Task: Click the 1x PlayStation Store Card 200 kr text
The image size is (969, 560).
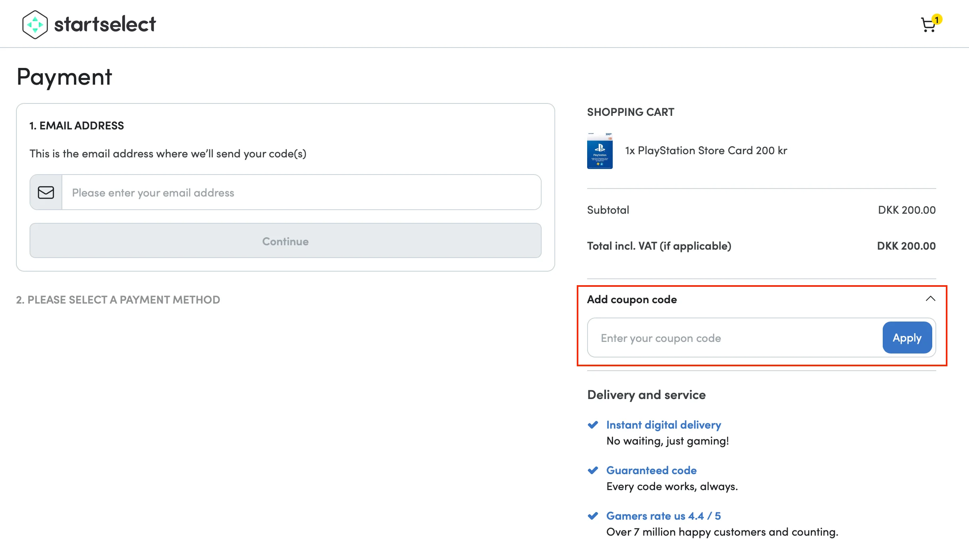Action: coord(706,151)
